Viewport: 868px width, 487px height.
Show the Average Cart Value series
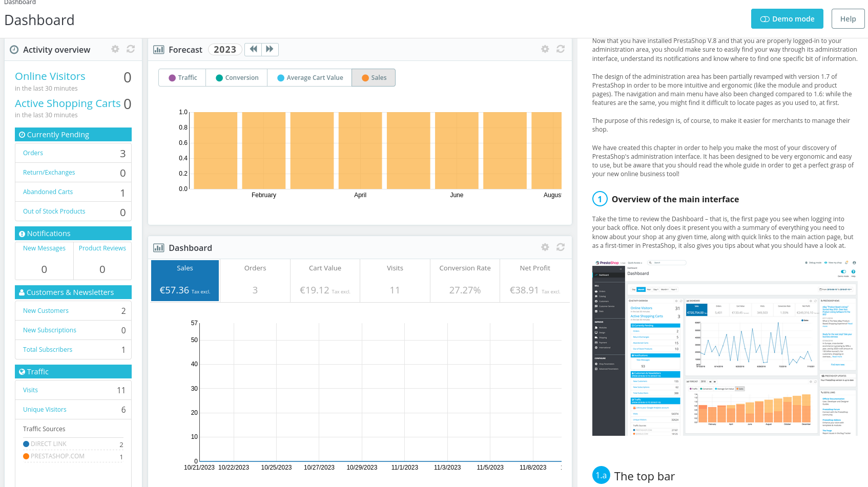(309, 77)
